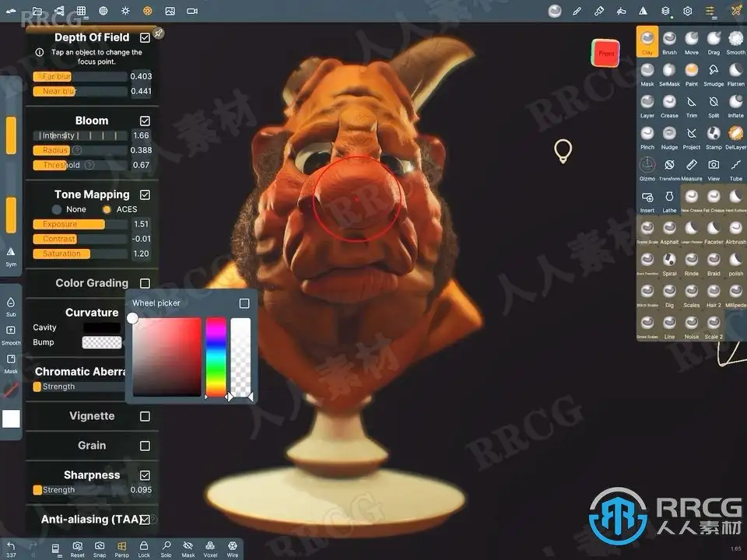Screen dimensions: 747x560
Task: Open the post process menu
Action: 148,11
